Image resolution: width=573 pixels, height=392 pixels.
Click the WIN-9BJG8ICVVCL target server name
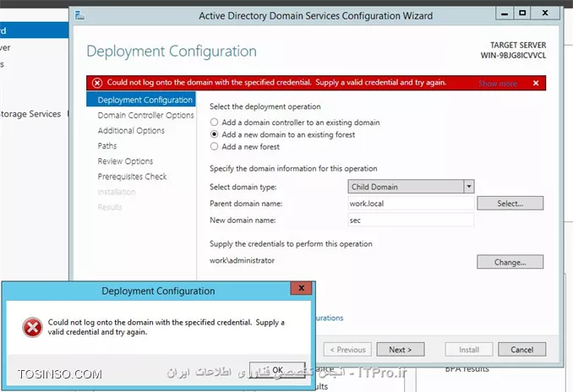[x=513, y=56]
